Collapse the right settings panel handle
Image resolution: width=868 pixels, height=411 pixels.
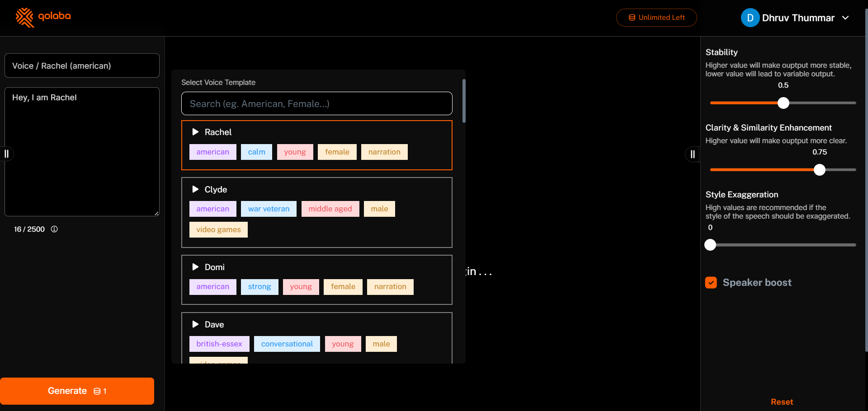click(x=693, y=154)
